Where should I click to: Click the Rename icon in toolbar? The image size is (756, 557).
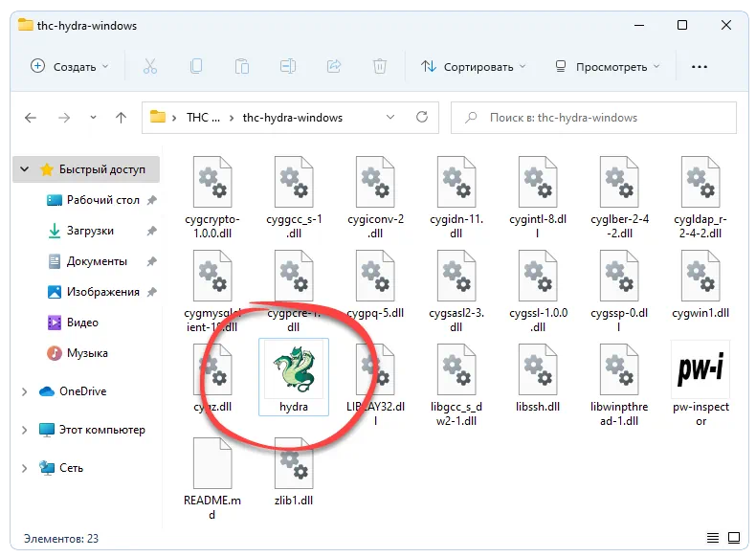(288, 66)
